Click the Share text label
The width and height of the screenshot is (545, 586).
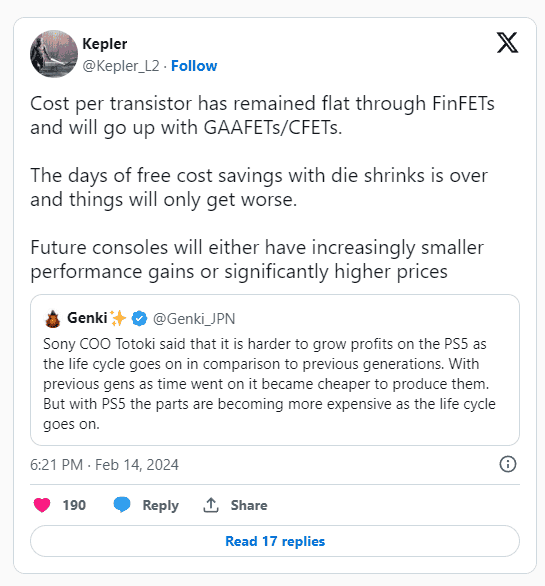[249, 505]
